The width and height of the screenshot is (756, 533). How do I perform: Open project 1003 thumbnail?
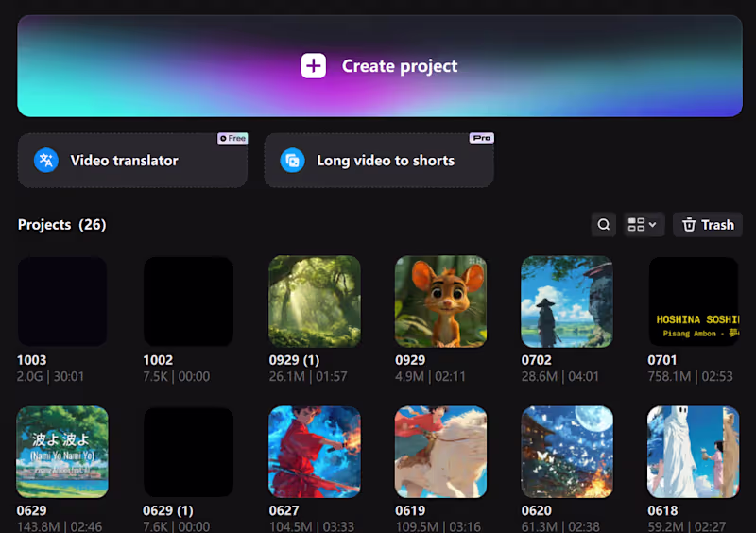point(62,301)
